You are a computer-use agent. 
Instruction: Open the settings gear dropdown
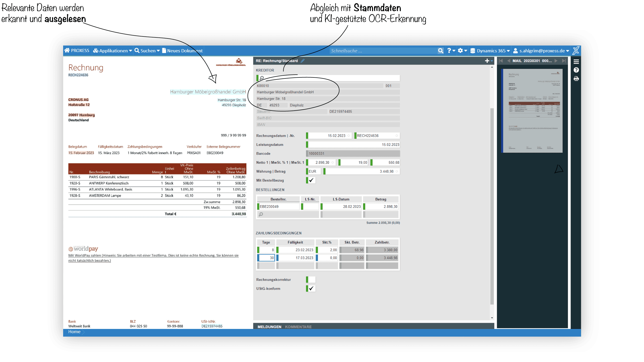462,51
